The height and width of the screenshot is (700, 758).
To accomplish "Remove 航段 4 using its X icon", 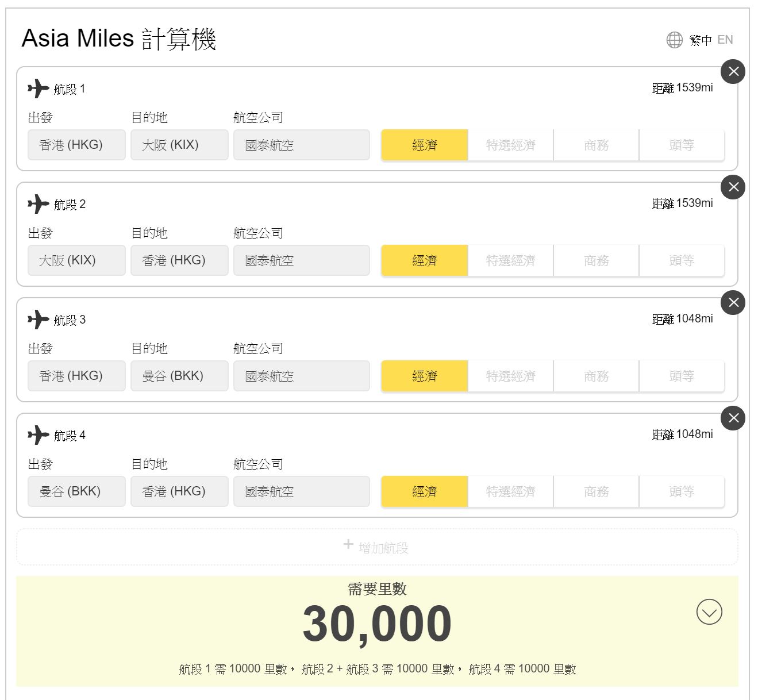I will point(733,418).
